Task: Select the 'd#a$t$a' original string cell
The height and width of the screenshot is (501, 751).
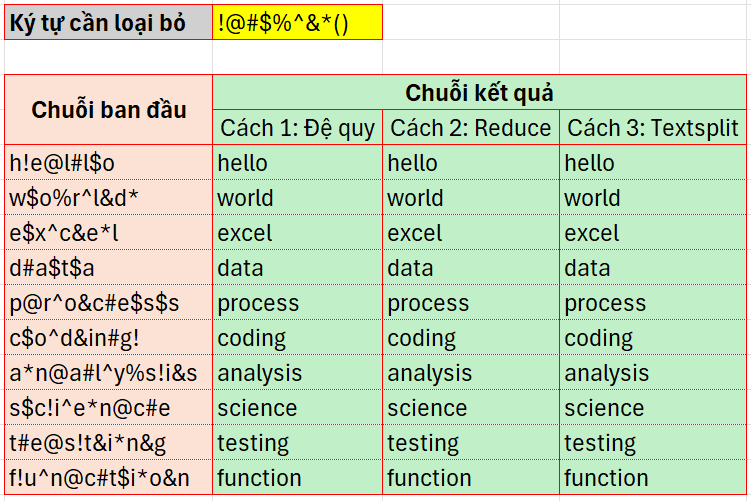Action: click(108, 268)
